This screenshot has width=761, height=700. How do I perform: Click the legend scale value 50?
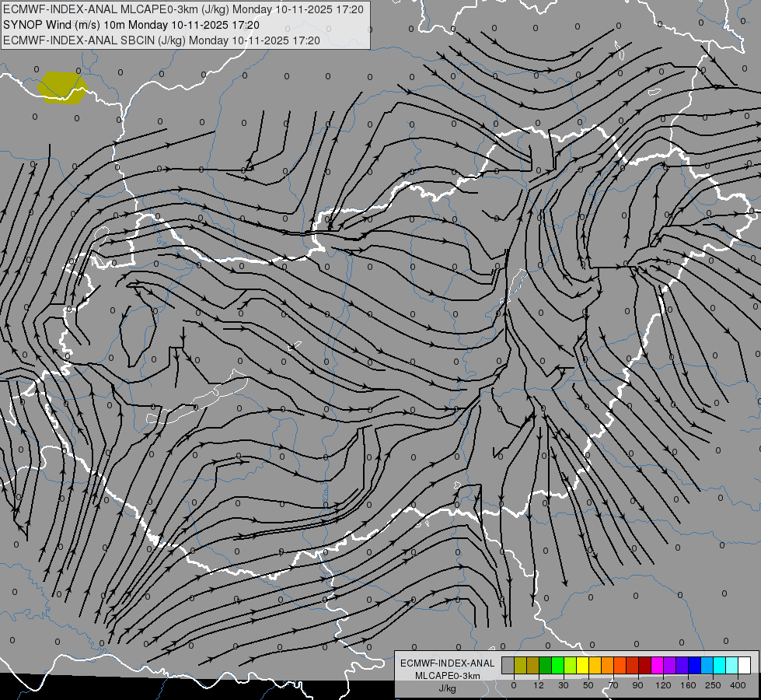click(588, 685)
